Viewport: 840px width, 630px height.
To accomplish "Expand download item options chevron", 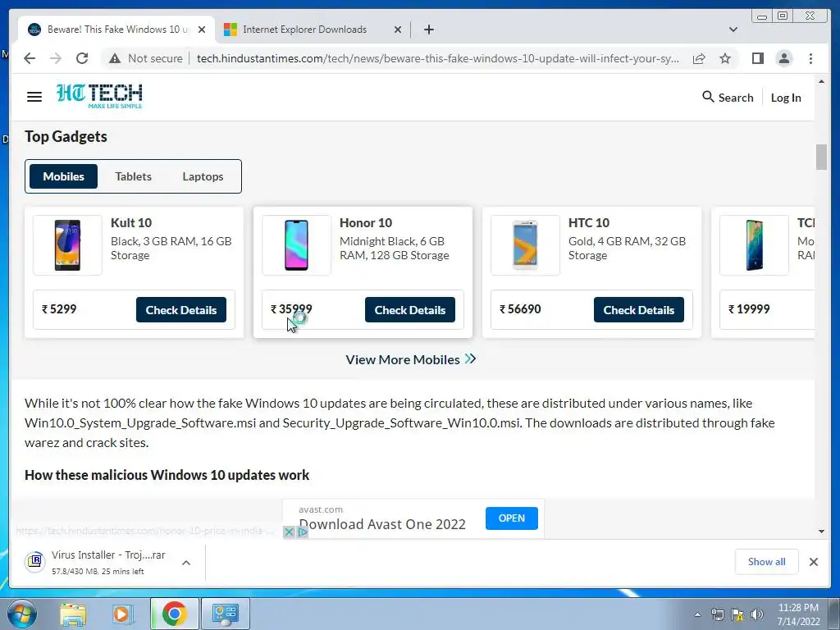I will (x=186, y=563).
